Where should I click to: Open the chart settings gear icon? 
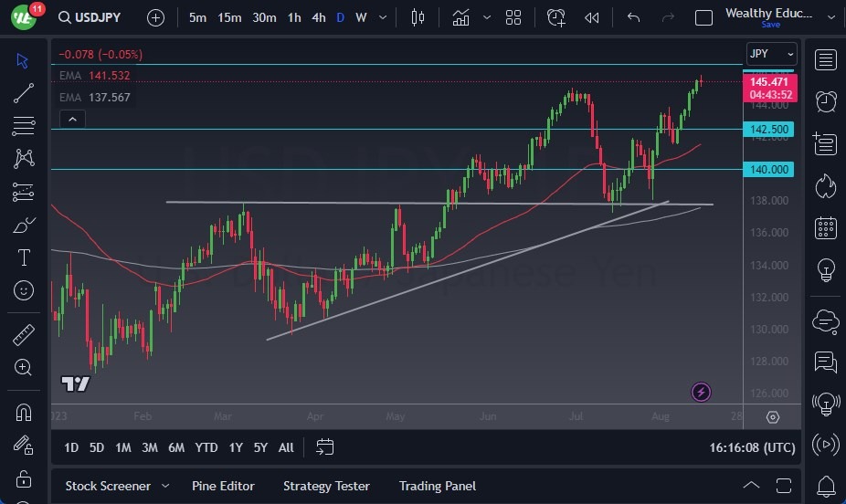(x=773, y=417)
